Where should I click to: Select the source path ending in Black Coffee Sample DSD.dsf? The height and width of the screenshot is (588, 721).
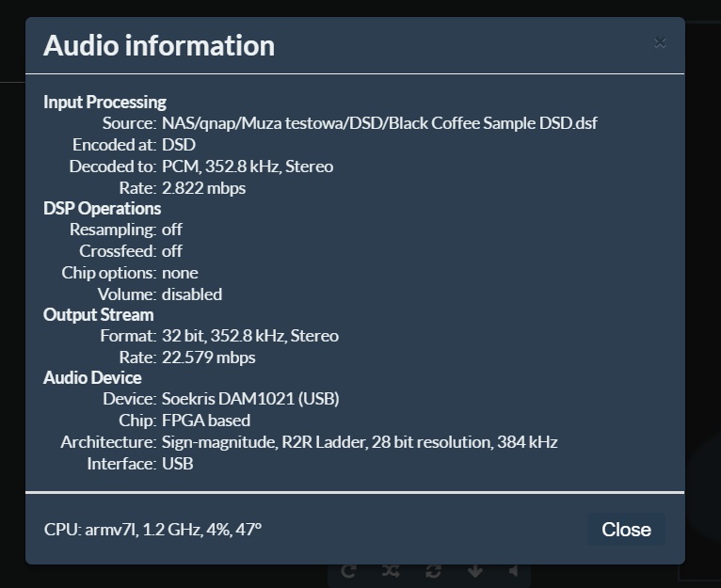point(379,123)
